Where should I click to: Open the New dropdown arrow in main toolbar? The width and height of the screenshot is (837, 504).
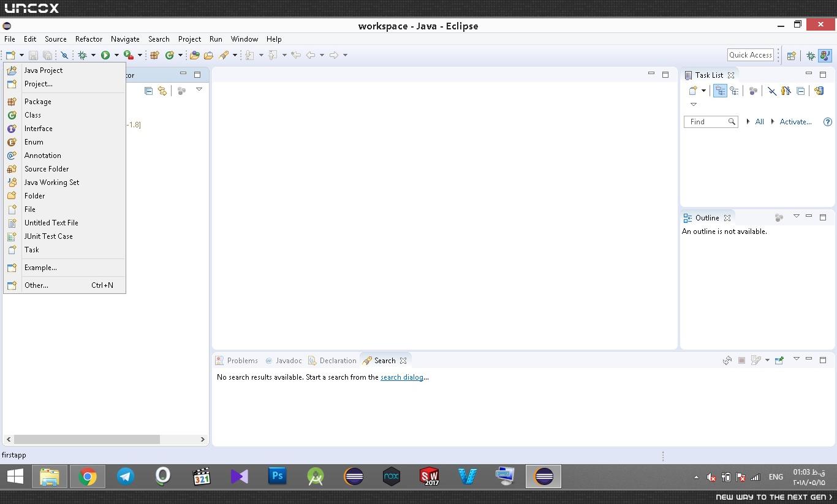[x=21, y=55]
